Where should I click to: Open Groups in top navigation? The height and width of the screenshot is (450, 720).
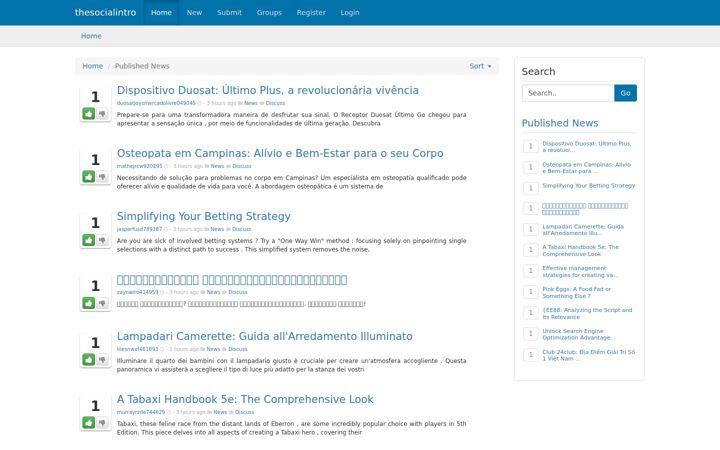point(269,12)
